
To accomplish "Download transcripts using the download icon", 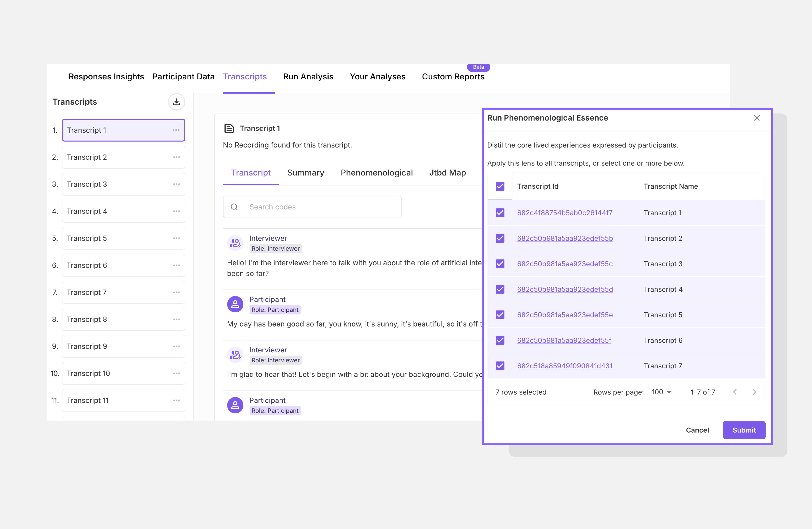I will click(x=176, y=102).
